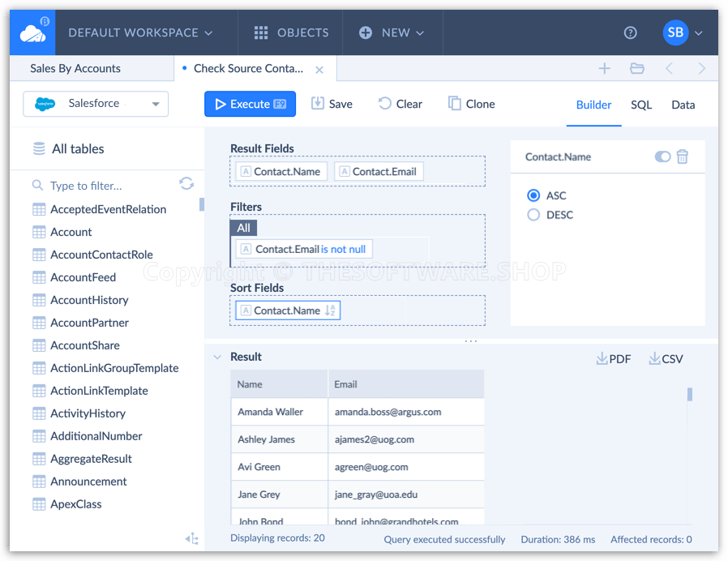
Task: Save the query
Action: [x=332, y=104]
